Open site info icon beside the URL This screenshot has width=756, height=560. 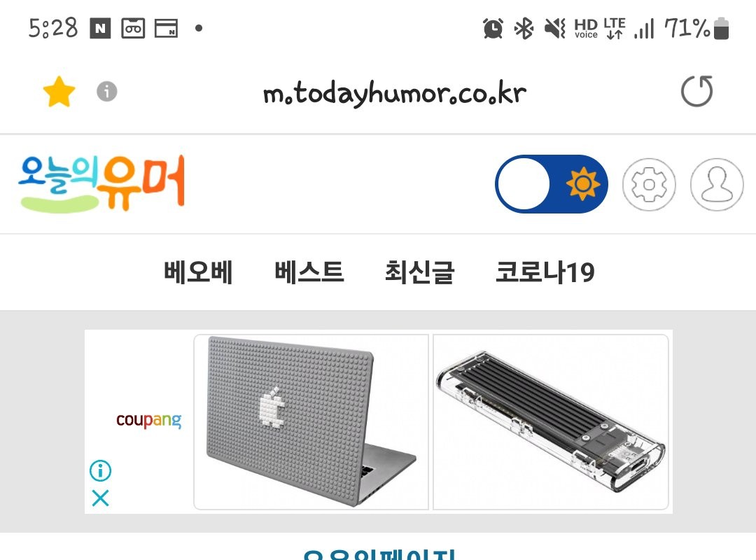click(x=107, y=91)
